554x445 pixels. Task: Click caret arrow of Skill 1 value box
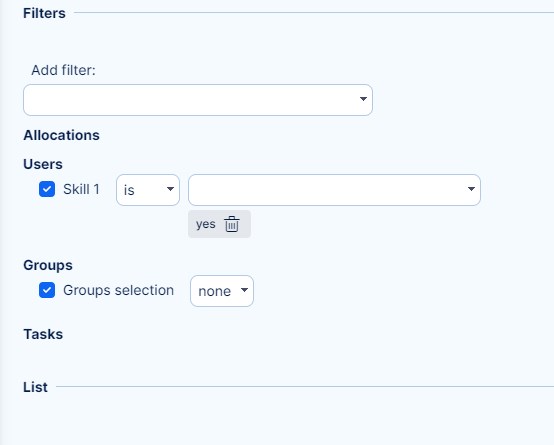(x=471, y=189)
